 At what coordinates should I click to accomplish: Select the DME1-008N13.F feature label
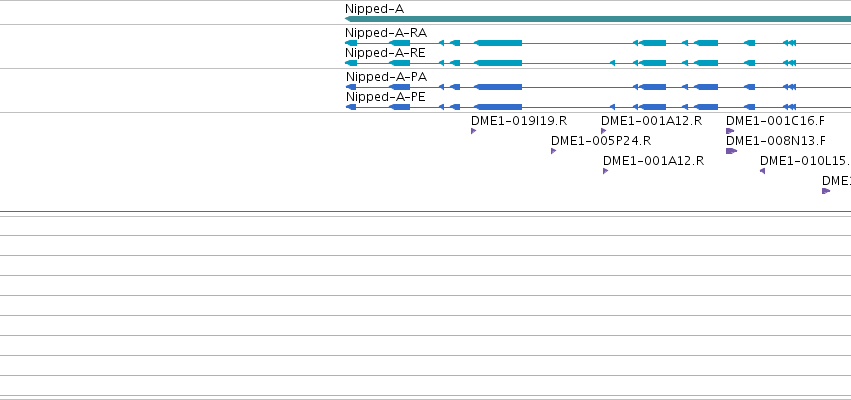tap(776, 141)
